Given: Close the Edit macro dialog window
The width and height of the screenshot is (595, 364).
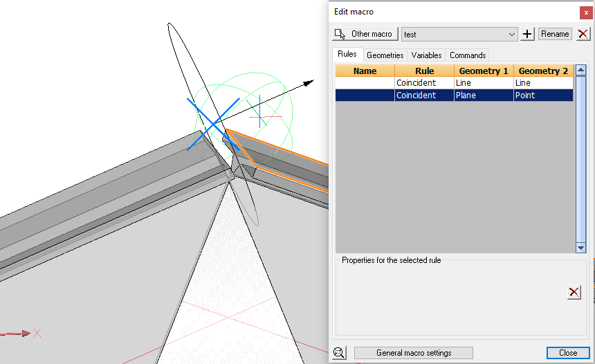Looking at the screenshot, I should (x=586, y=12).
